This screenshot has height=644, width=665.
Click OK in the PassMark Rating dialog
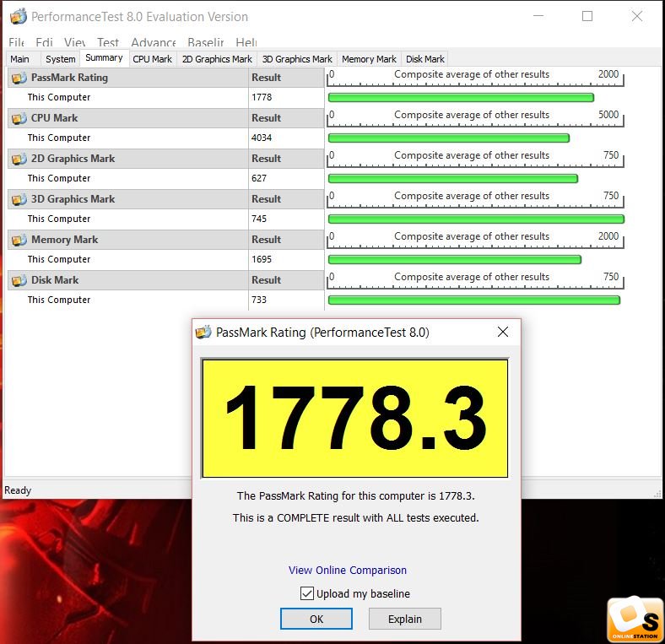316,619
